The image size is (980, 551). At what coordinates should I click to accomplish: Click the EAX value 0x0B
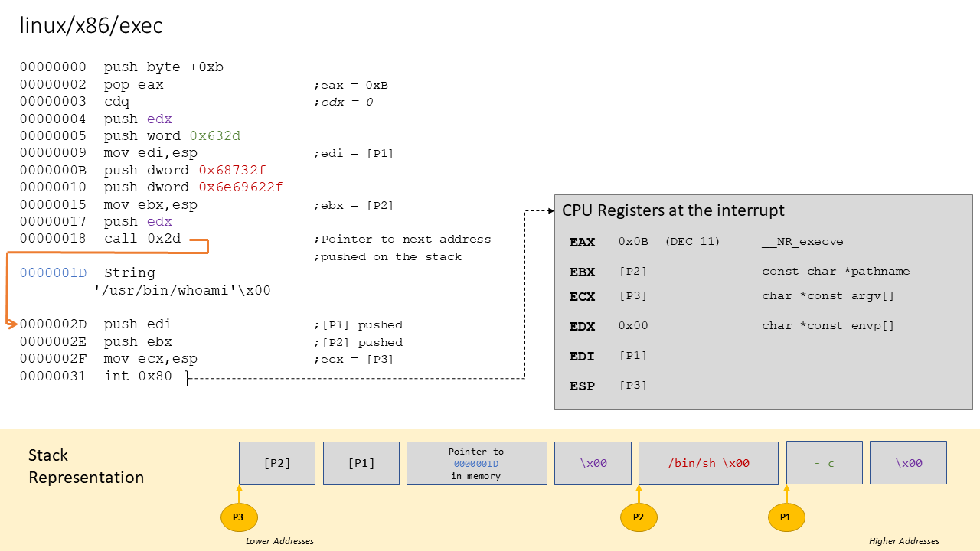pyautogui.click(x=633, y=242)
